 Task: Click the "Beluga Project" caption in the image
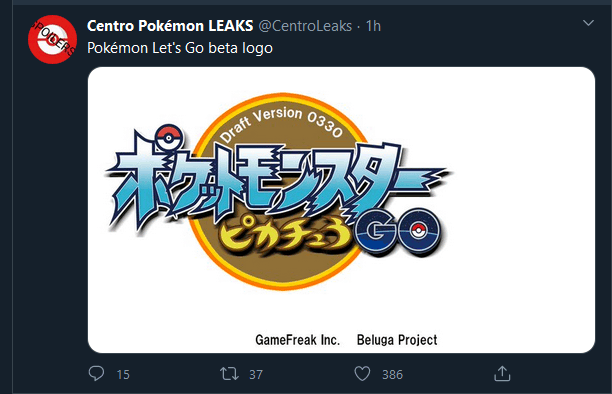point(397,340)
